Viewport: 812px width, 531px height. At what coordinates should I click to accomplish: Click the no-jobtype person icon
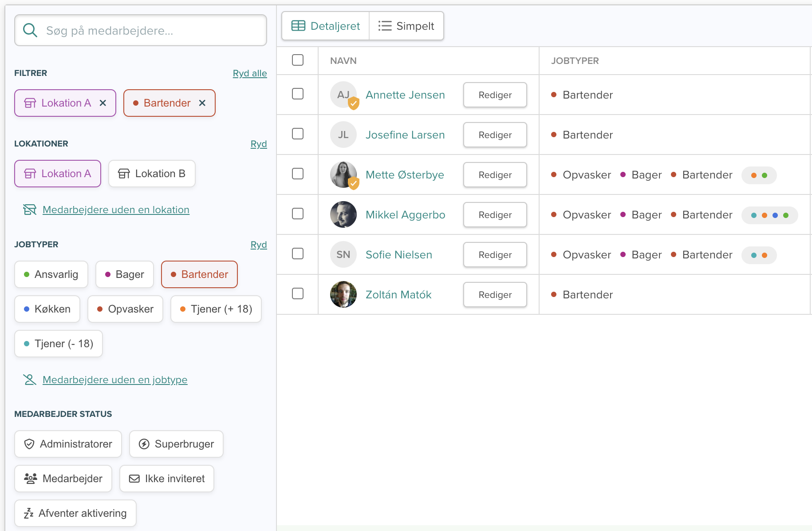pos(30,380)
